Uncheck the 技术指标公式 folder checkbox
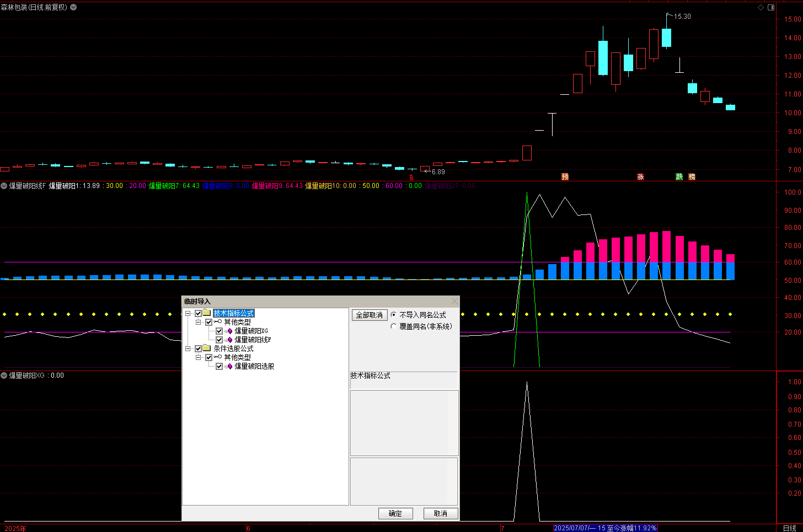This screenshot has width=803, height=532. (198, 313)
